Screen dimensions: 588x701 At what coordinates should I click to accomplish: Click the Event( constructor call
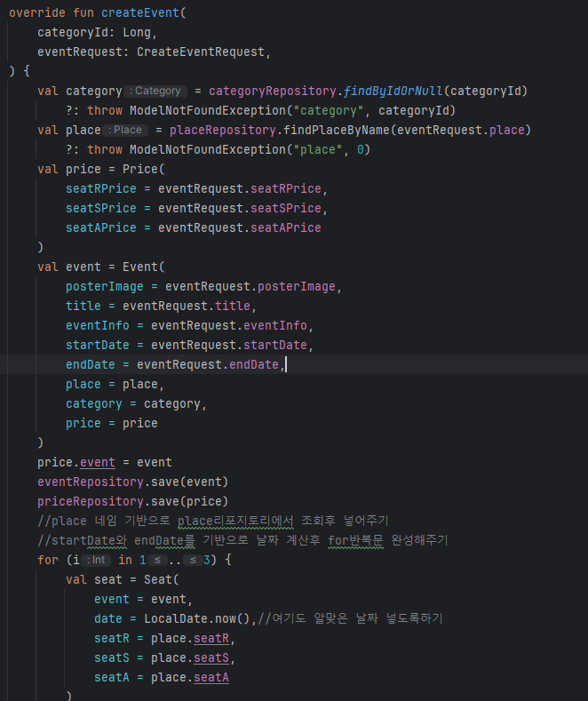pos(144,267)
